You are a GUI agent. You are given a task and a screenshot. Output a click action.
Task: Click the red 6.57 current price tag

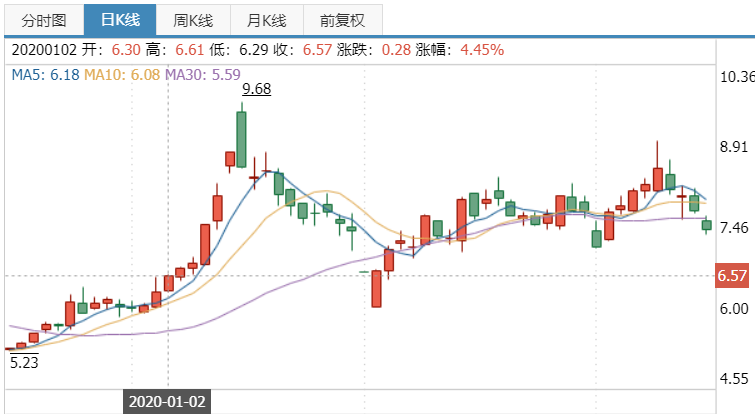pos(732,275)
